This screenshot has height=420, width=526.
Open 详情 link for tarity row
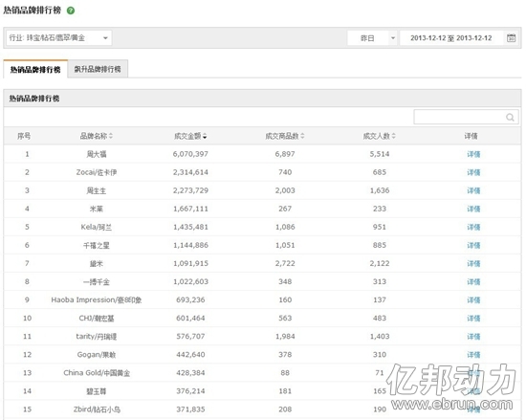(x=473, y=337)
